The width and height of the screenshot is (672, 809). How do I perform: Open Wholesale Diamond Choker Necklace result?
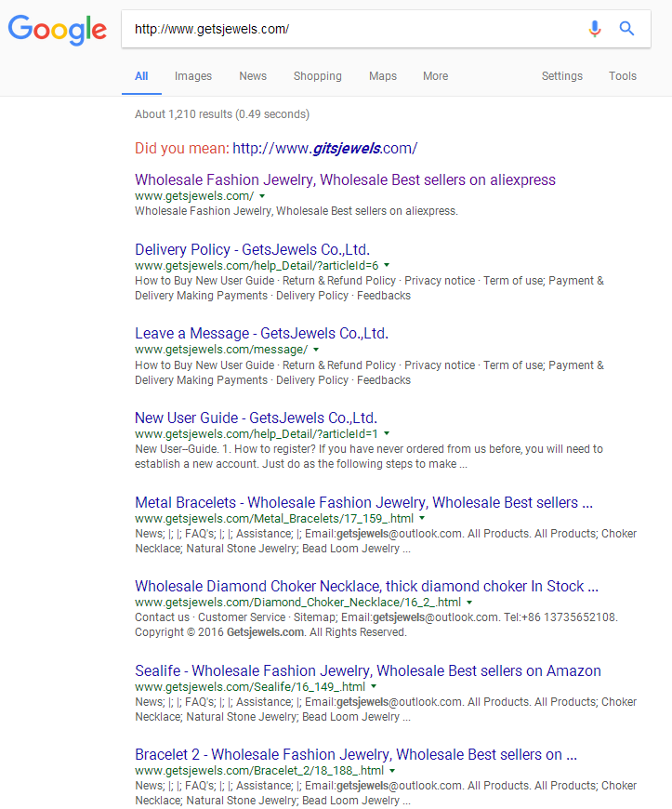click(366, 586)
